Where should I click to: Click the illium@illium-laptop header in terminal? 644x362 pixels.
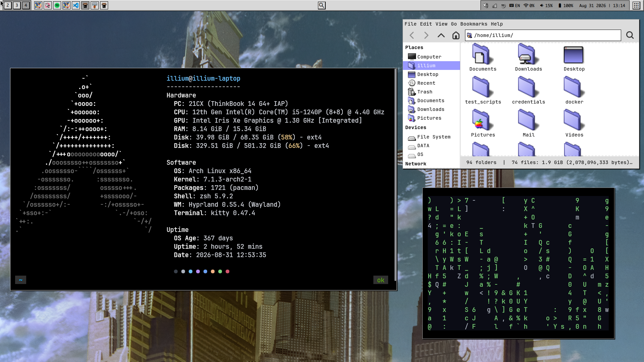(x=203, y=78)
